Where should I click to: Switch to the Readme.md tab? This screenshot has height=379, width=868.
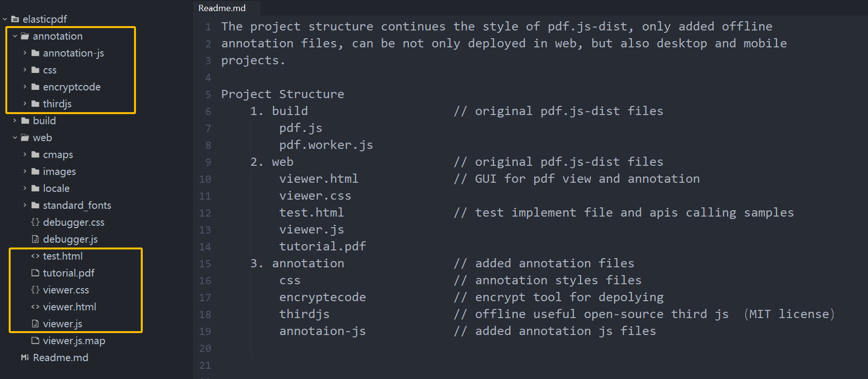(221, 8)
